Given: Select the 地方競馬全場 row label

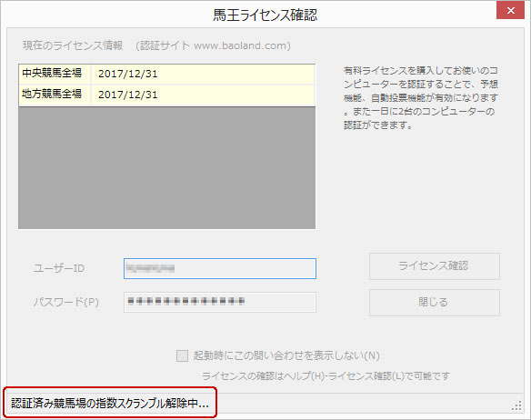Looking at the screenshot, I should pos(52,95).
